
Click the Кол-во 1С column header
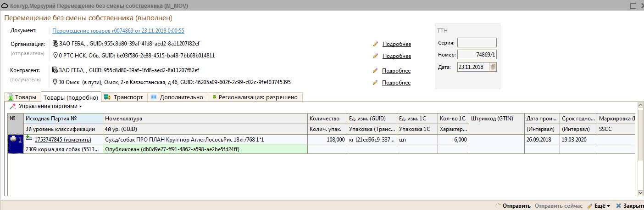[453, 119]
